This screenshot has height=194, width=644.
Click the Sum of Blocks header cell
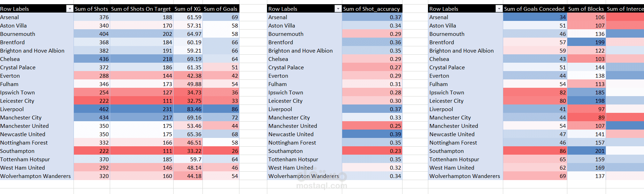pyautogui.click(x=586, y=9)
